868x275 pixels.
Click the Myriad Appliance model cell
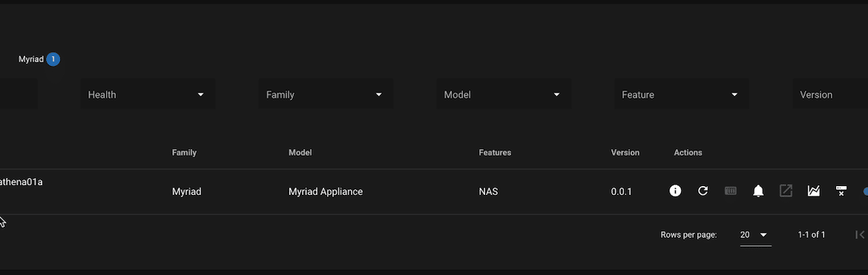click(x=326, y=191)
